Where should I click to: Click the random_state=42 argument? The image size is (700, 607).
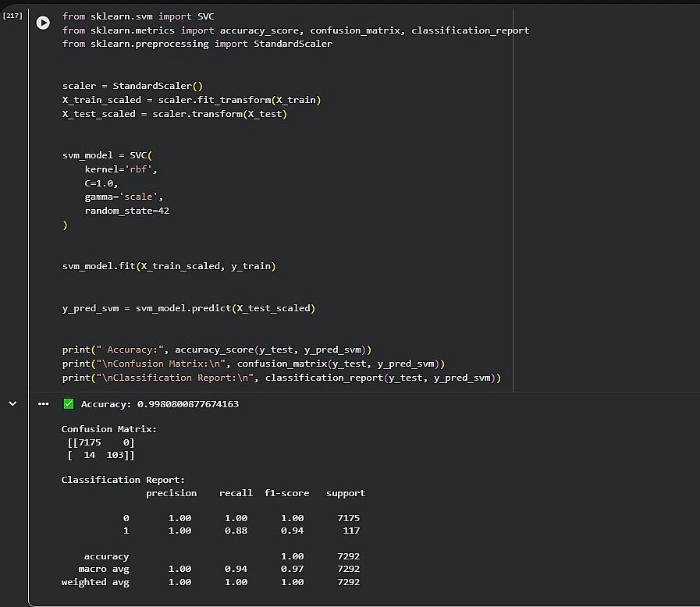pyautogui.click(x=127, y=211)
